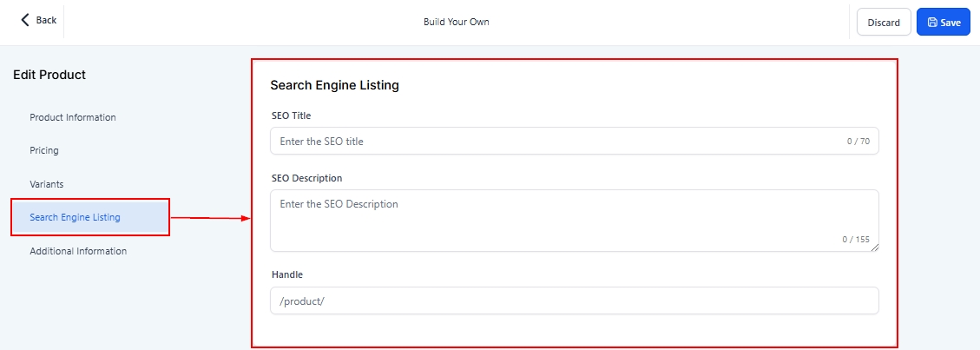Select Variants in the sidebar

(x=47, y=184)
